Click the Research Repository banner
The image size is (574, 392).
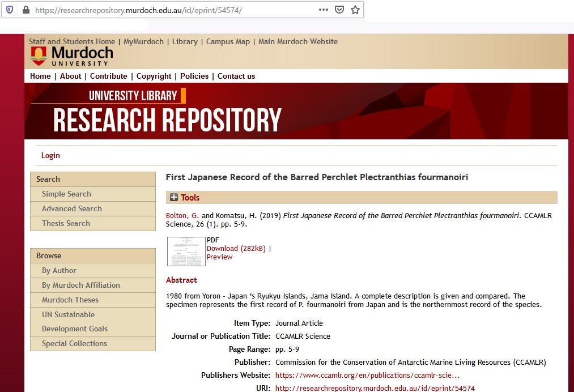pos(296,111)
